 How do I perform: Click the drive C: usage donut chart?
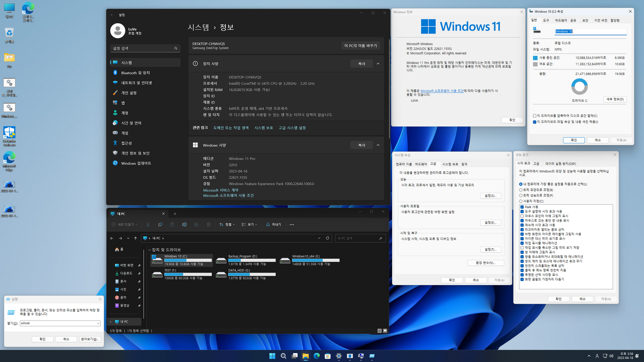[x=579, y=87]
